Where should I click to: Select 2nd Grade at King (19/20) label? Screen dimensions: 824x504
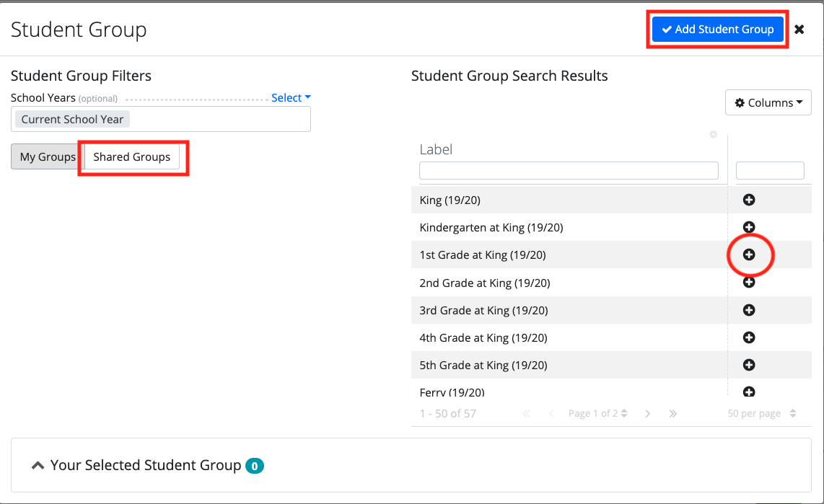coord(485,283)
